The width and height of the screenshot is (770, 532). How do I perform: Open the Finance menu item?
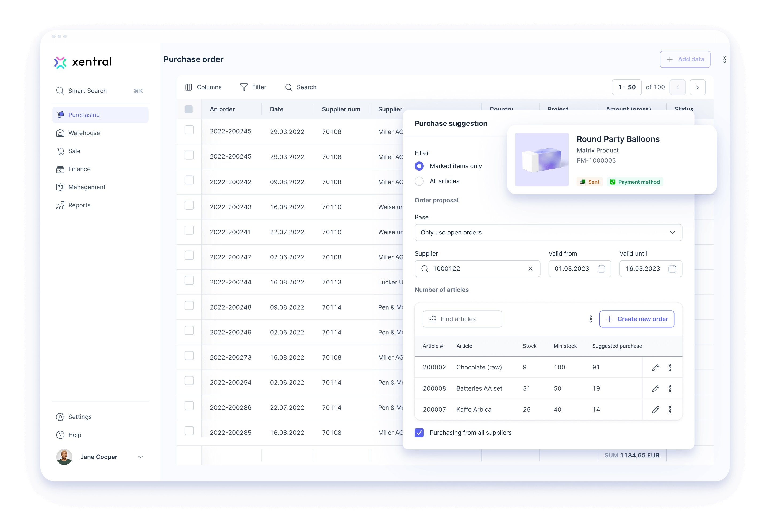100,169
